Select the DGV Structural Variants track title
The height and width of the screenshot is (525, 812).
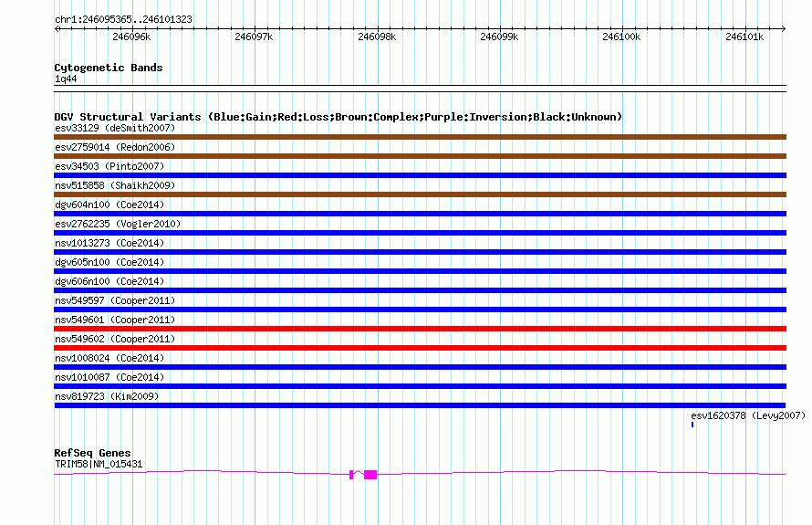(x=338, y=117)
